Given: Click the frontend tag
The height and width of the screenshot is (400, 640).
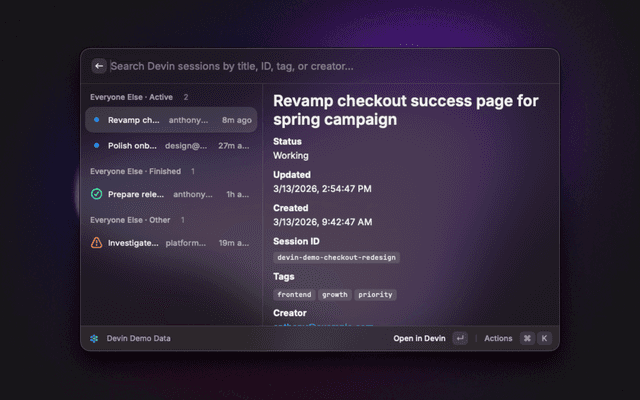Looking at the screenshot, I should (x=294, y=295).
